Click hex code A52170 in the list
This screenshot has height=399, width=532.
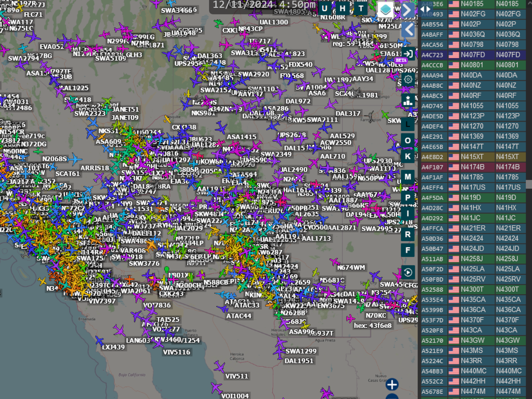[x=432, y=341]
